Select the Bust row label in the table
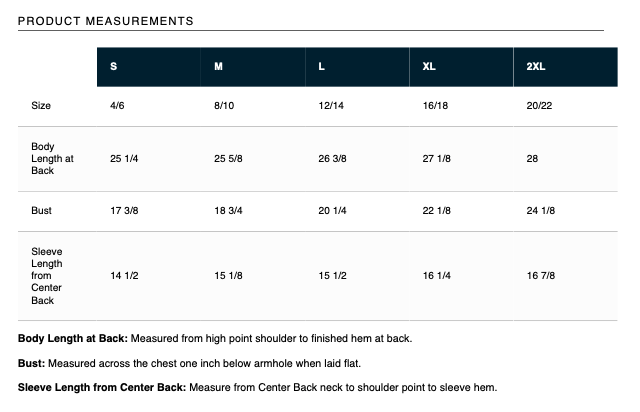Viewport: 640px width, 412px height. pyautogui.click(x=42, y=211)
